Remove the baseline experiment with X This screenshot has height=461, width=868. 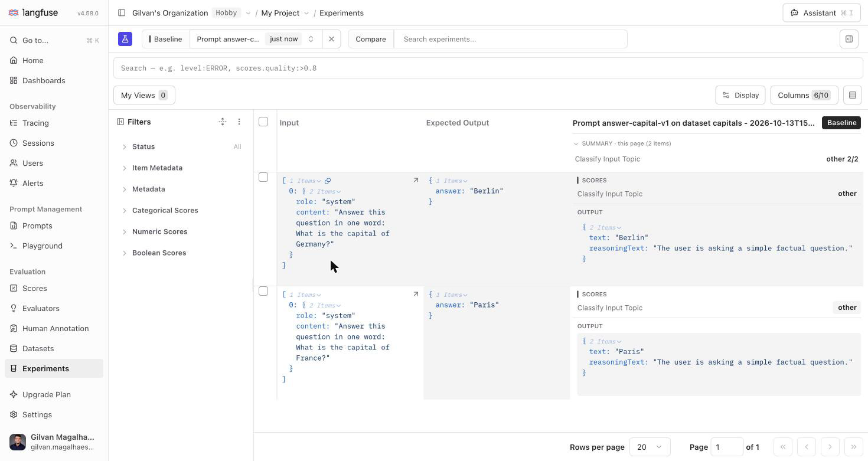coord(331,39)
